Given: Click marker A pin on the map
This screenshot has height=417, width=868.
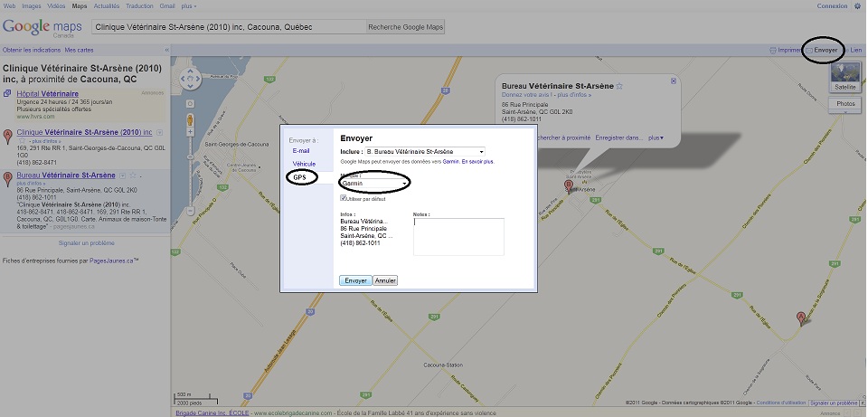Looking at the screenshot, I should (x=800, y=317).
